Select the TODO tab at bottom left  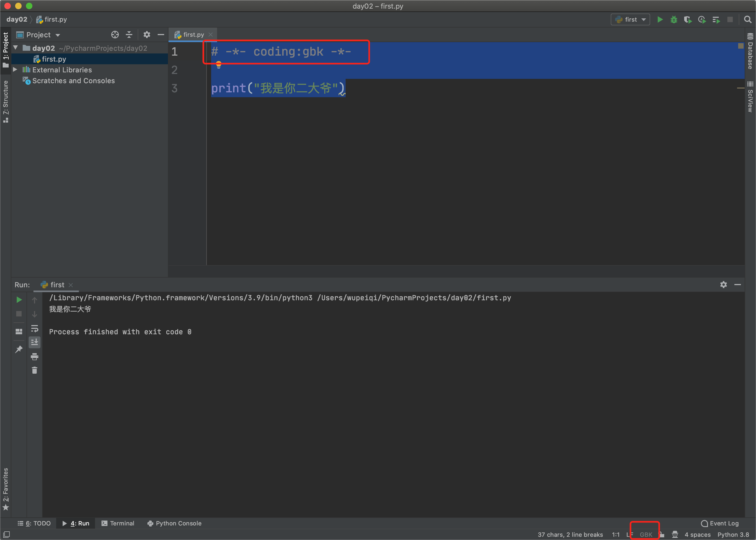(32, 522)
